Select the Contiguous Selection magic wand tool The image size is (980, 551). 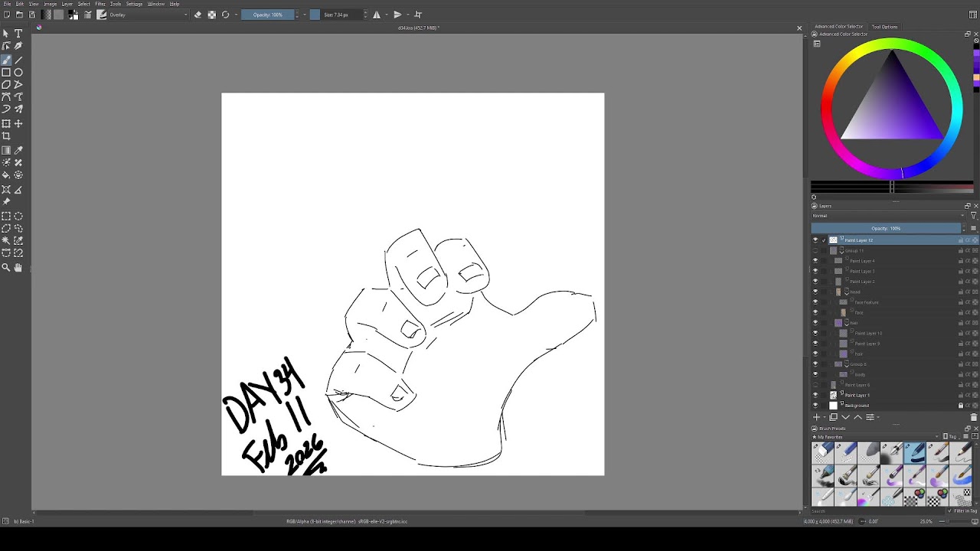click(6, 240)
